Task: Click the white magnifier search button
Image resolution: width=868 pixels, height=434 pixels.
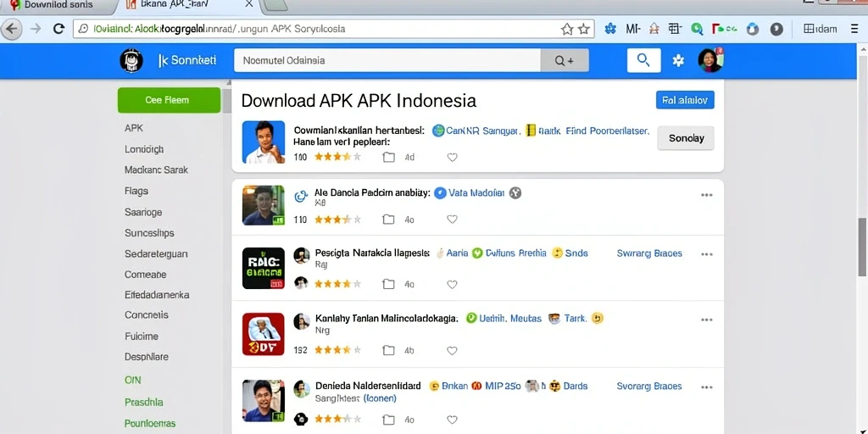Action: click(x=643, y=60)
